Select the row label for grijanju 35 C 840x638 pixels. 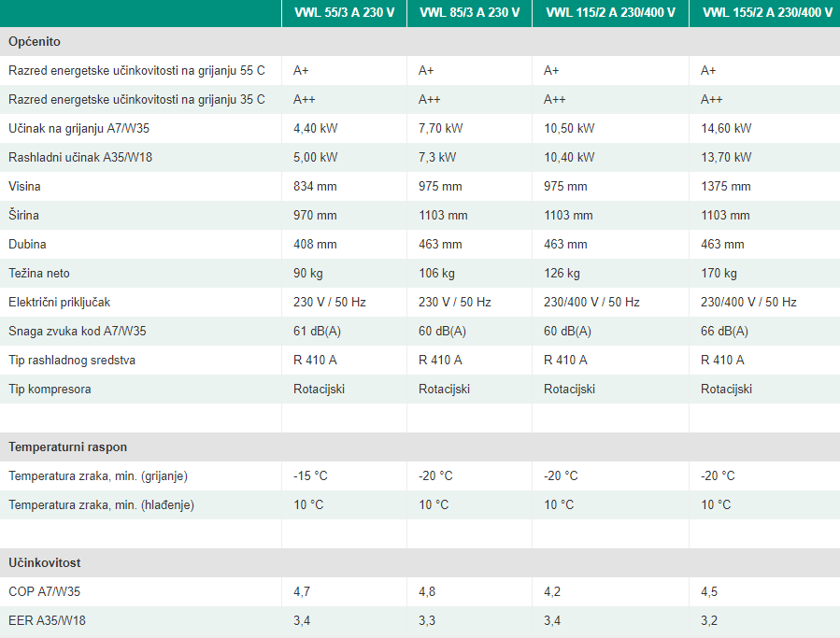(136, 100)
